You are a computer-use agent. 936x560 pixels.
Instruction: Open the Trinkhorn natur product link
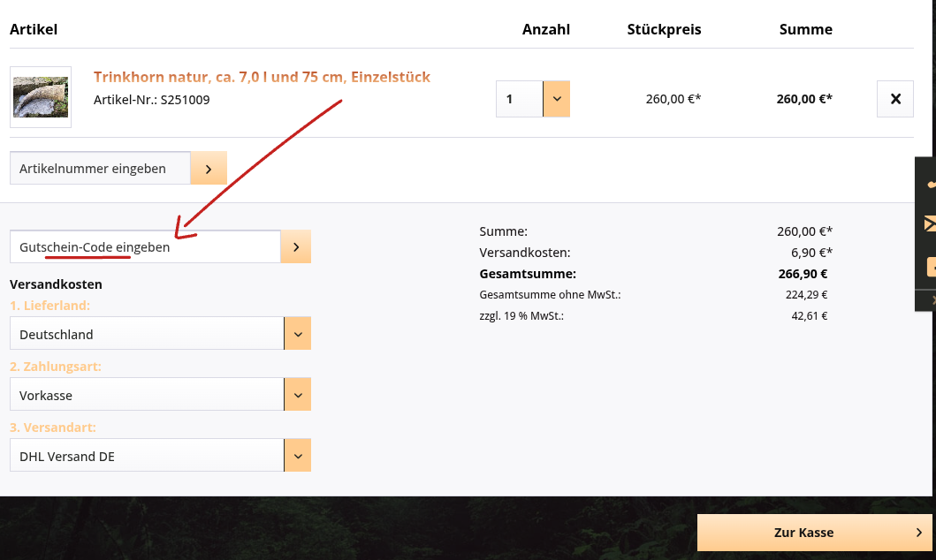(x=261, y=77)
